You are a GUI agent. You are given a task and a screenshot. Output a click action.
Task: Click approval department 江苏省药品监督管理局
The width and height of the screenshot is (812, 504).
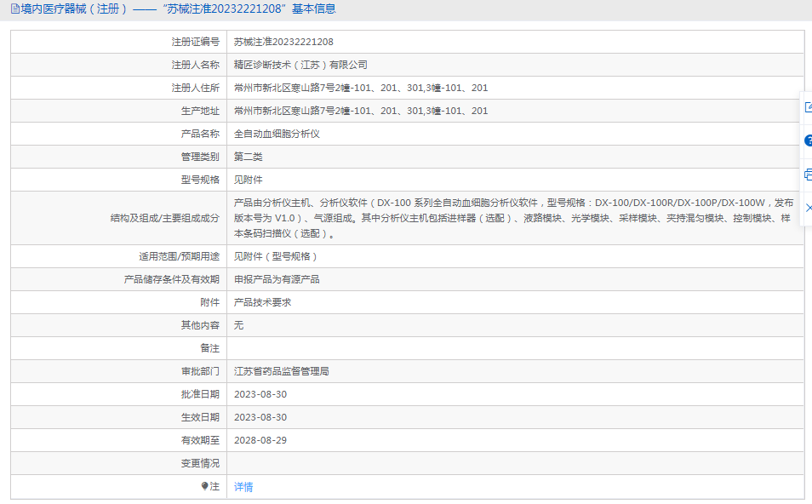[281, 371]
